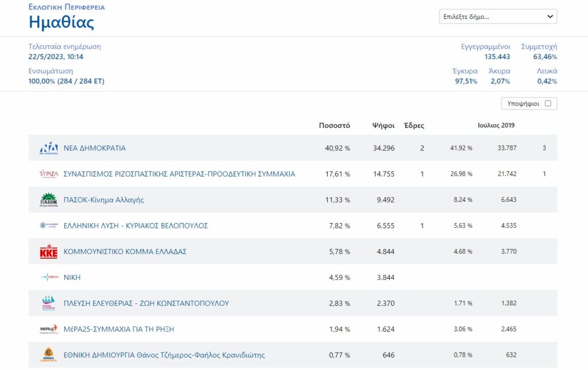
Task: Click the Ποσοστό column header
Action: [x=334, y=125]
